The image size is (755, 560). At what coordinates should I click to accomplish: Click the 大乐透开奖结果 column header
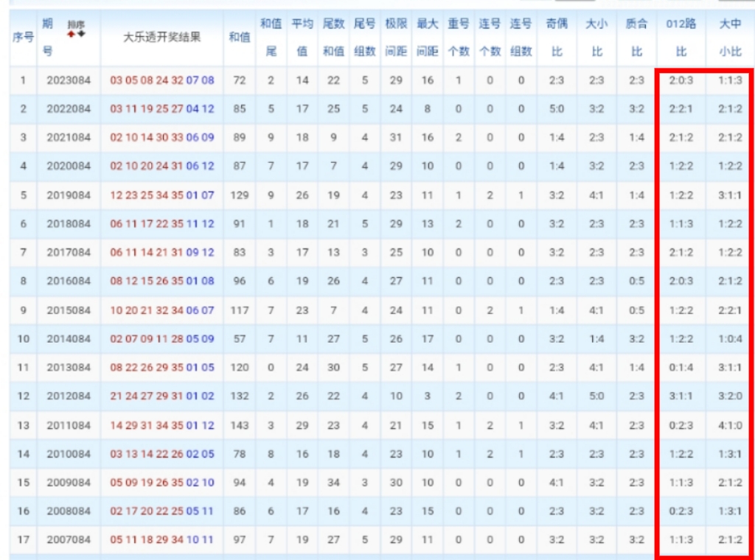(161, 38)
